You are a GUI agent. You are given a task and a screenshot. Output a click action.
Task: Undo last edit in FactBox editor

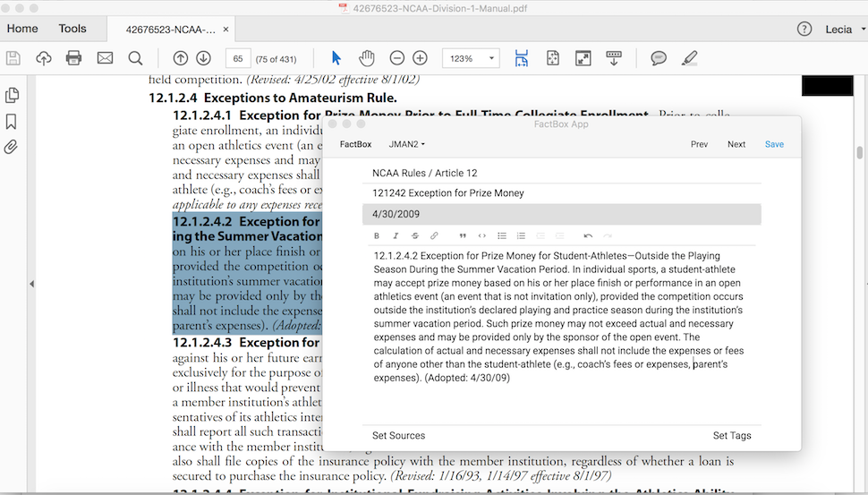[x=588, y=236]
